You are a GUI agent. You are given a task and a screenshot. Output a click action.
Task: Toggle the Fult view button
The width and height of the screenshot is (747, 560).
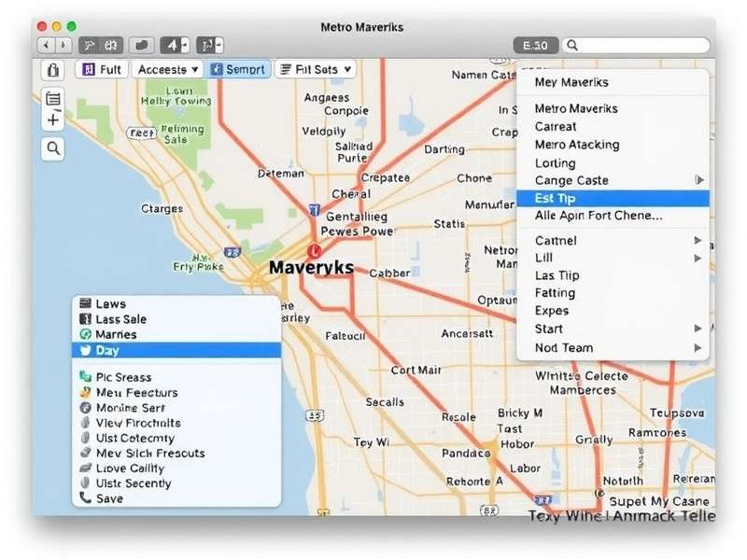point(102,69)
